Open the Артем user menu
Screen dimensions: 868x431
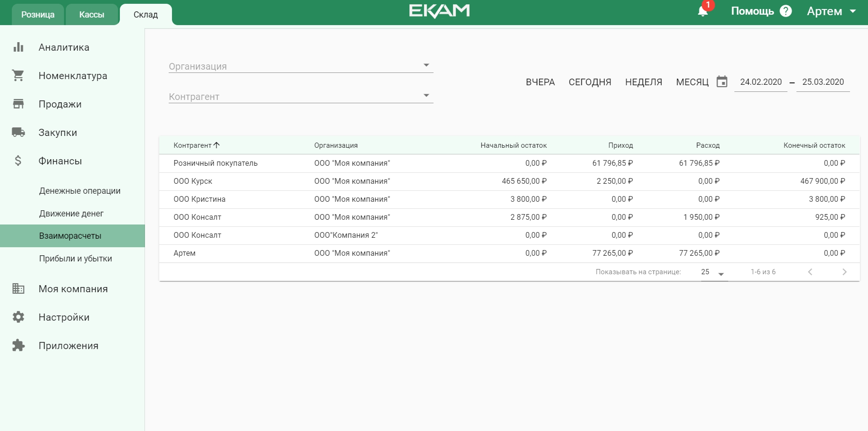click(x=832, y=11)
